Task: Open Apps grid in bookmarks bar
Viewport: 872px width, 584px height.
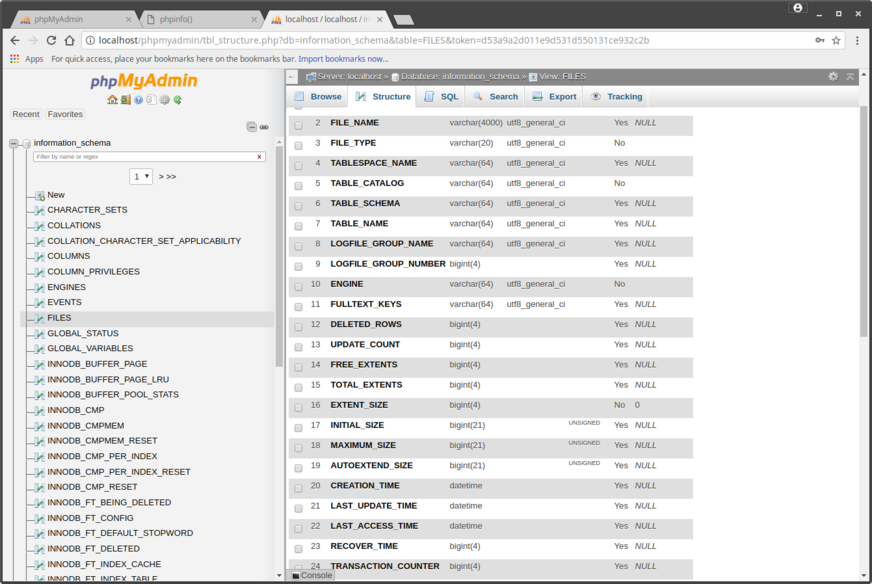Action: pos(14,58)
